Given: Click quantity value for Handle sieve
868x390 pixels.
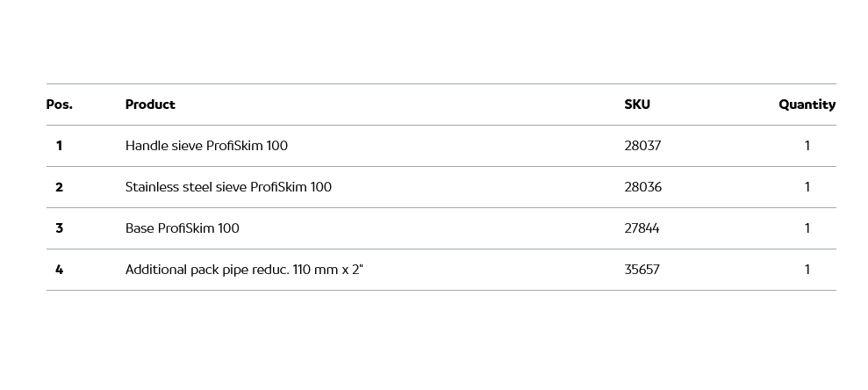Looking at the screenshot, I should (807, 146).
